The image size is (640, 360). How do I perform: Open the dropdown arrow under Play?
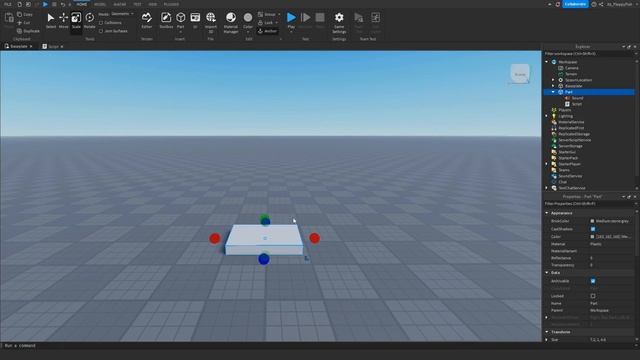(291, 31)
